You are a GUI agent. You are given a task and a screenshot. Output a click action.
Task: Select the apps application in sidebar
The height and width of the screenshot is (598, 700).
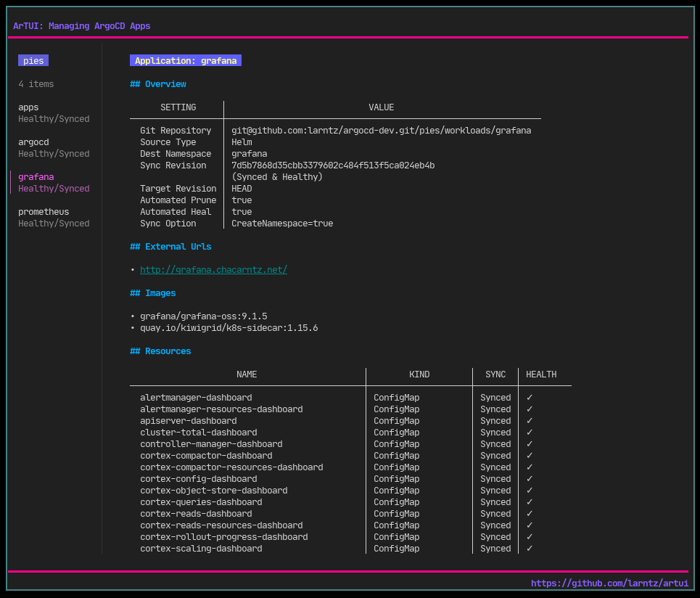pos(54,113)
